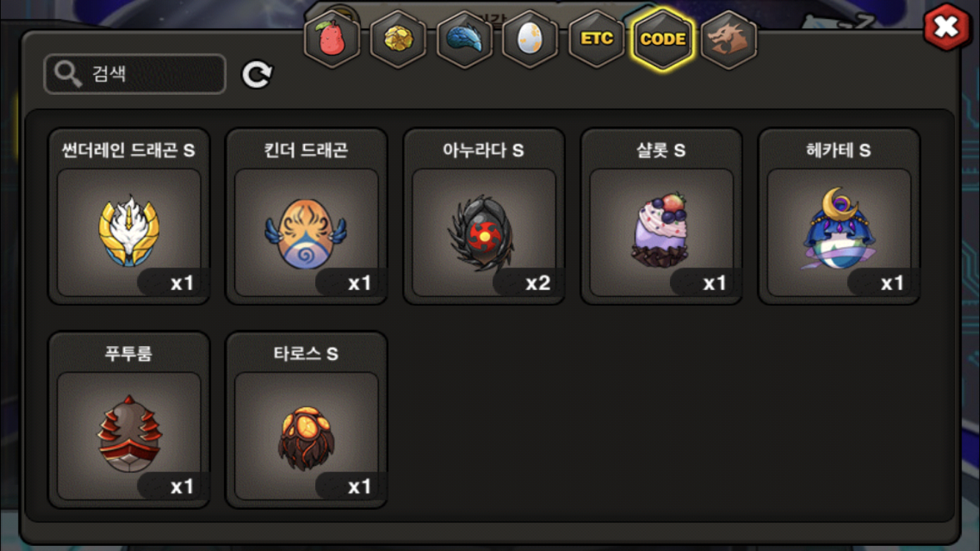Click the refresh arrow icon
980x551 pixels.
(x=257, y=74)
